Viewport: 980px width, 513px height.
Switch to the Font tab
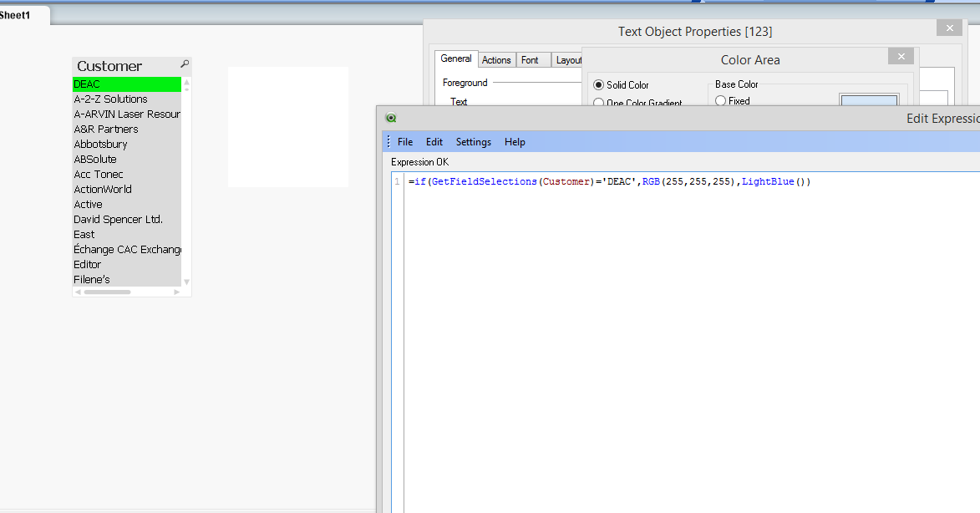pyautogui.click(x=531, y=60)
